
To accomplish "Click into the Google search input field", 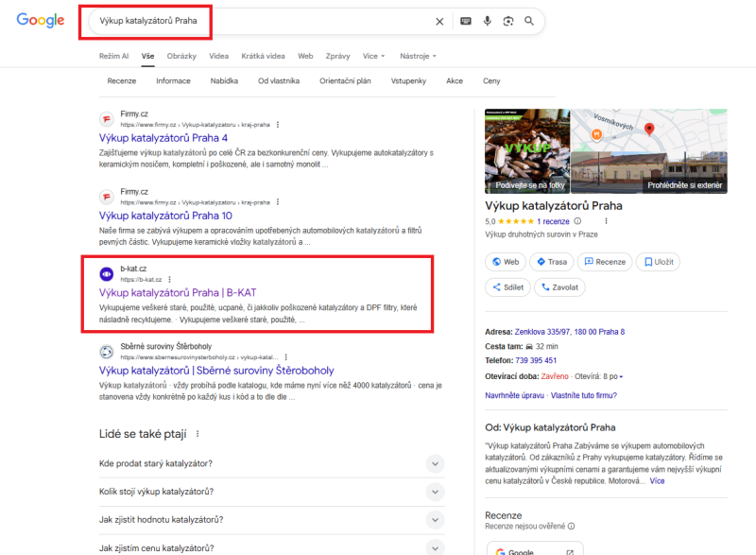I will point(255,21).
